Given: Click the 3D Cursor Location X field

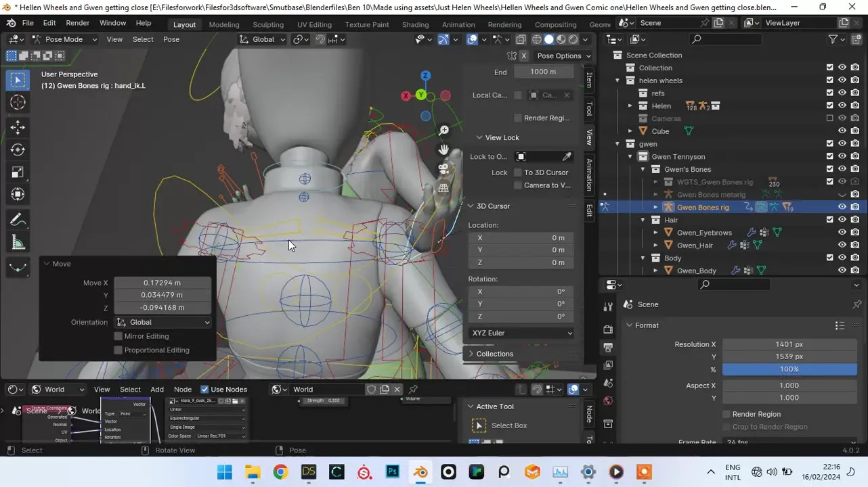Looking at the screenshot, I should [x=521, y=237].
